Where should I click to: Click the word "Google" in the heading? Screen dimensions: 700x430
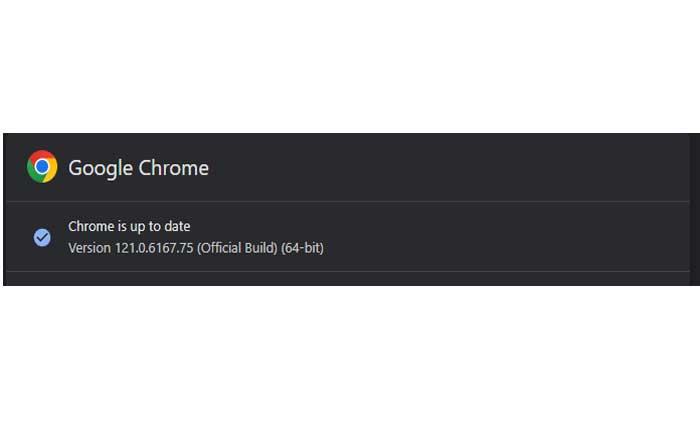tap(100, 168)
